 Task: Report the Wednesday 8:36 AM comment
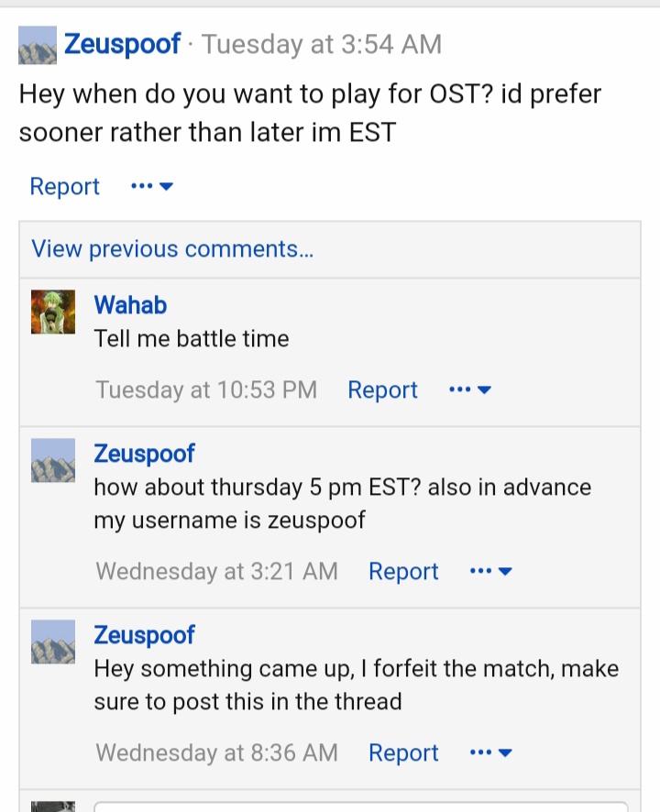pos(403,752)
